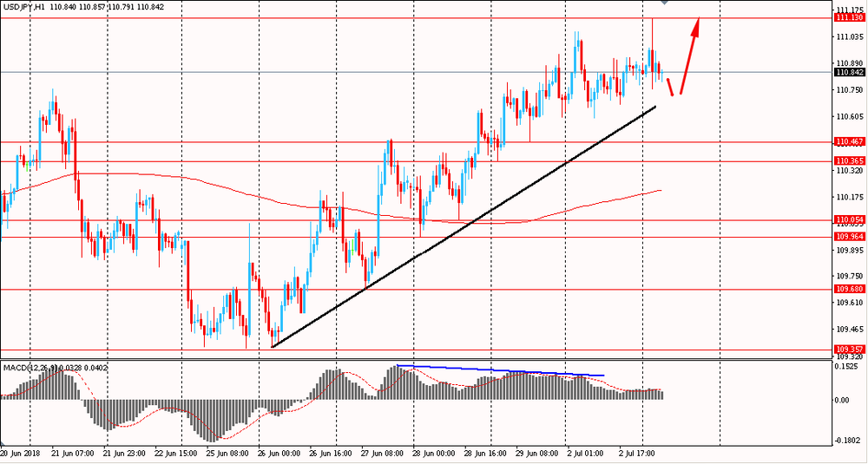This screenshot has width=868, height=464.
Task: Click the OHLC values 110.840 110.857 110.791 110.842
Action: [x=106, y=6]
